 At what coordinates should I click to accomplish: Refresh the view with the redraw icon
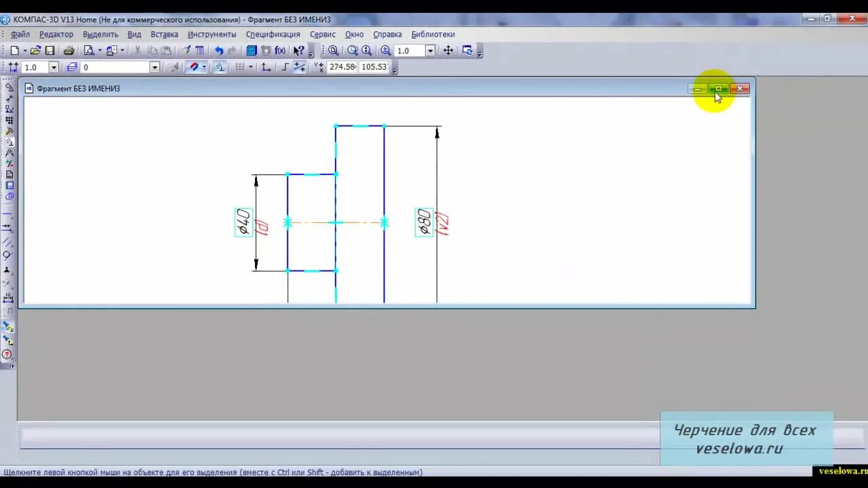click(467, 51)
